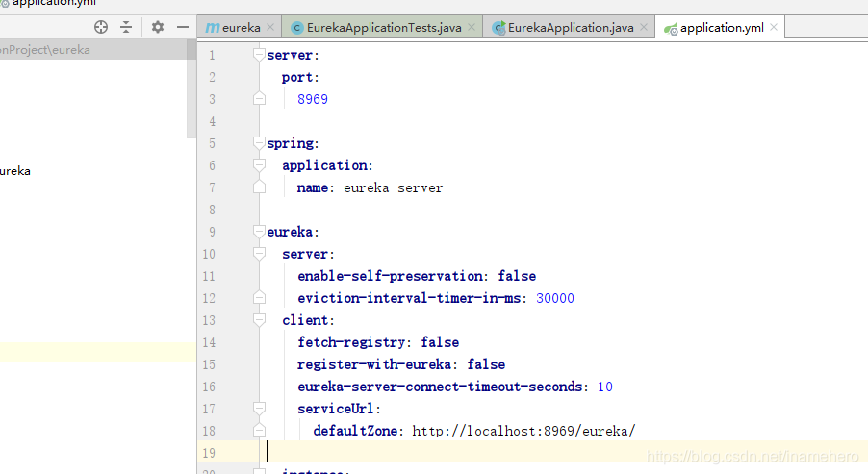
Task: Collapse the eureka block at line 9
Action: pos(259,231)
